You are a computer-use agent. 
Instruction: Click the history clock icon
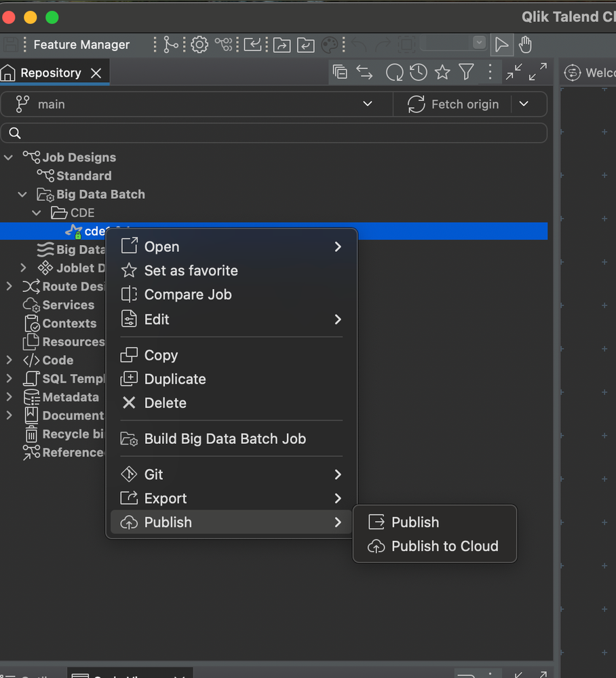418,72
